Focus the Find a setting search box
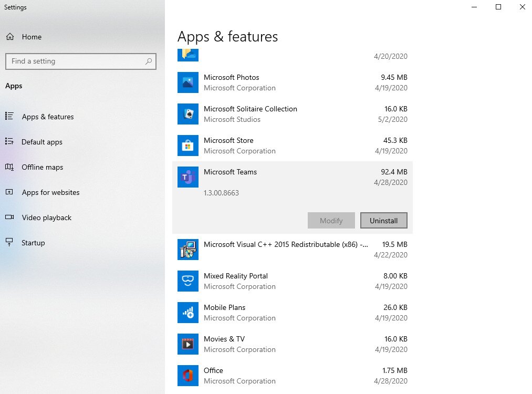Screen dimensions: 532x394 [x=74, y=61]
